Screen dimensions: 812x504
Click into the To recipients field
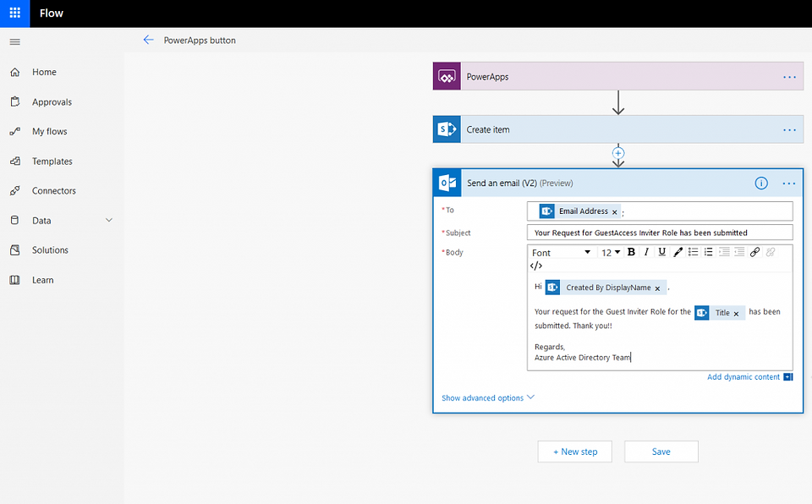coord(660,211)
